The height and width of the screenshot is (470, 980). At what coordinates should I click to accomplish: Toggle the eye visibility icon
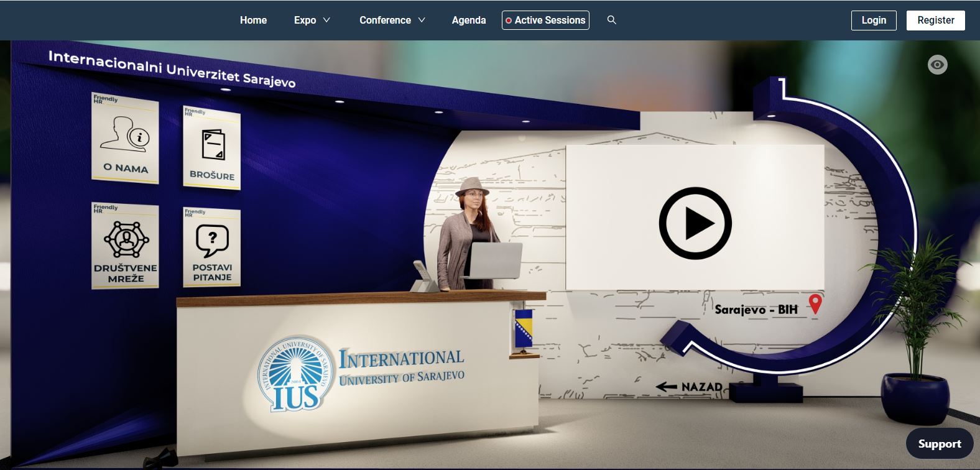point(937,65)
